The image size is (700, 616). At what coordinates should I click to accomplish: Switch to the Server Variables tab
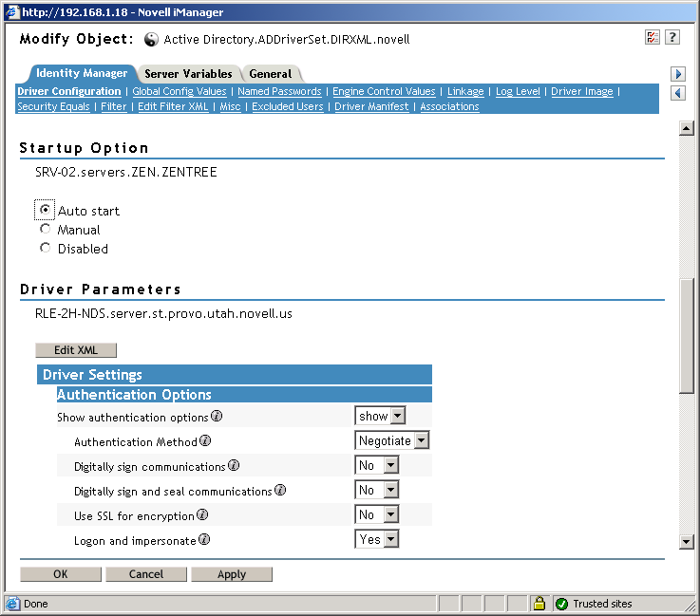pyautogui.click(x=188, y=74)
